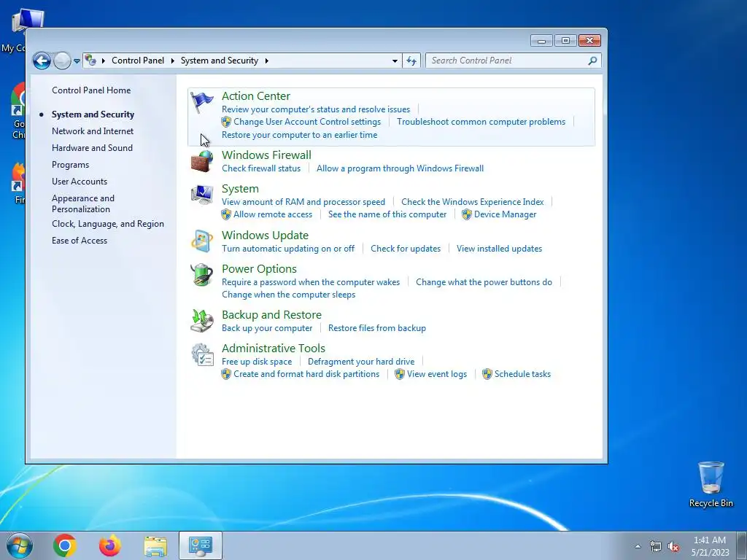
Task: Select Appearance and Personalization category
Action: (83, 203)
